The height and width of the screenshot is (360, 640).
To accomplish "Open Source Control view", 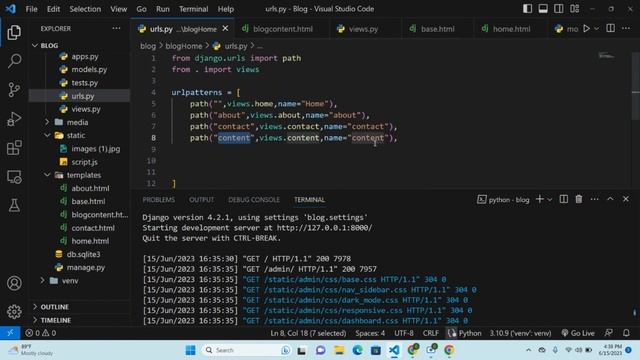I will point(14,89).
